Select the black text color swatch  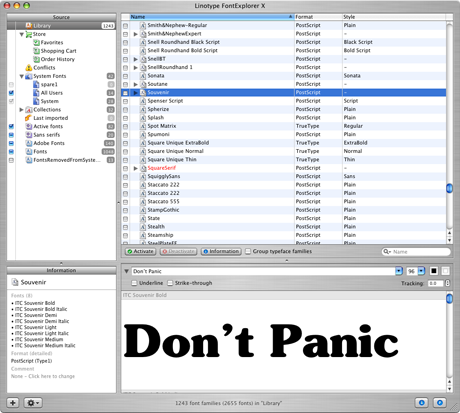coord(434,271)
